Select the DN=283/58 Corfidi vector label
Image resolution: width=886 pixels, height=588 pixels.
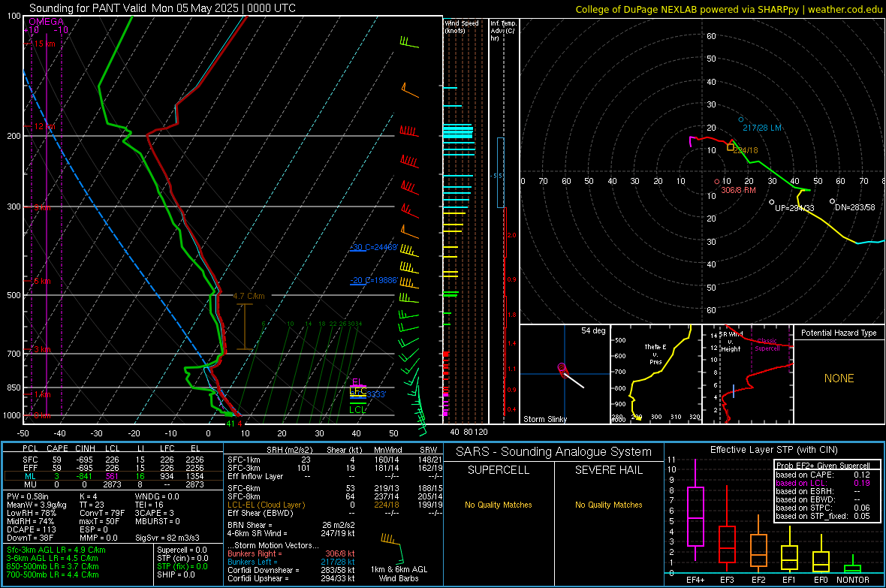click(x=854, y=207)
